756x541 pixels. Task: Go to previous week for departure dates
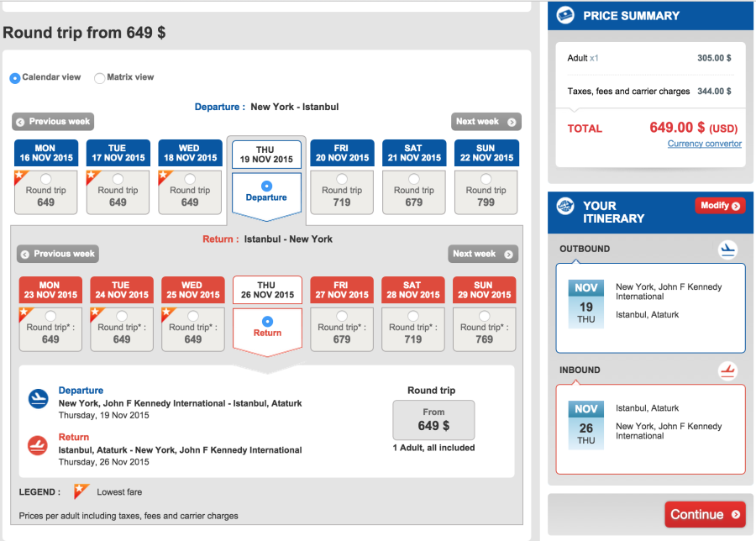coord(53,122)
